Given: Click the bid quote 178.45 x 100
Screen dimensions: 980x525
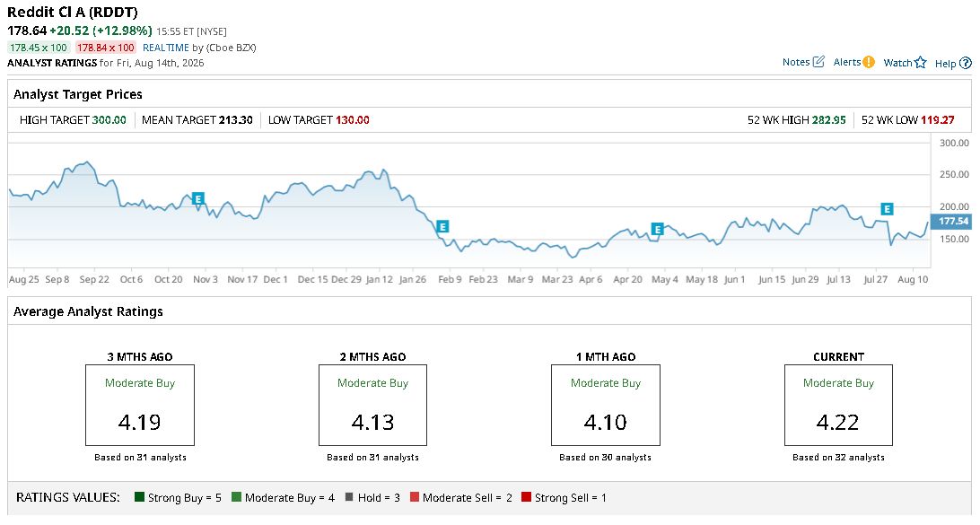Looking at the screenshot, I should point(38,48).
